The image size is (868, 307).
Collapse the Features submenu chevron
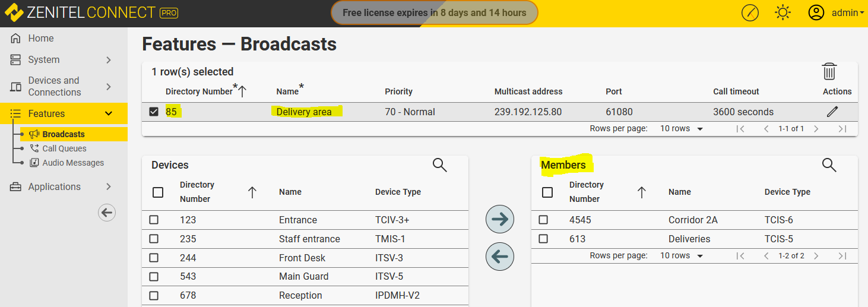(109, 113)
